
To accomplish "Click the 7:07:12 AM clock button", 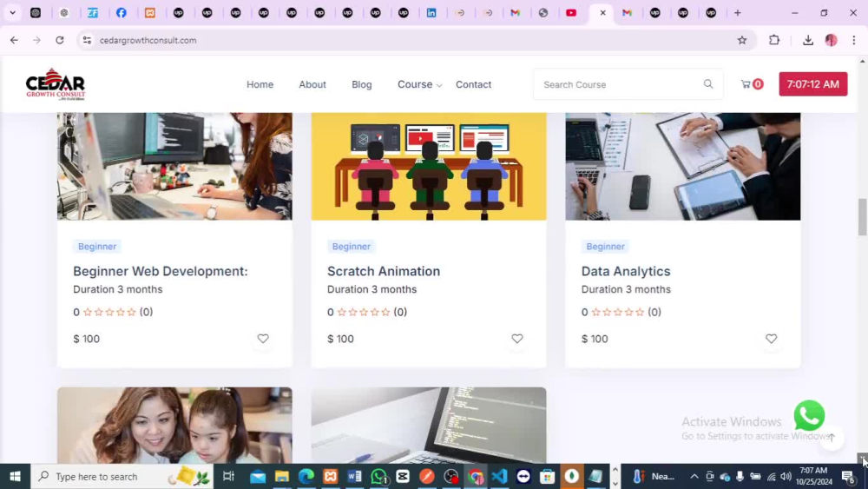I will [x=812, y=84].
